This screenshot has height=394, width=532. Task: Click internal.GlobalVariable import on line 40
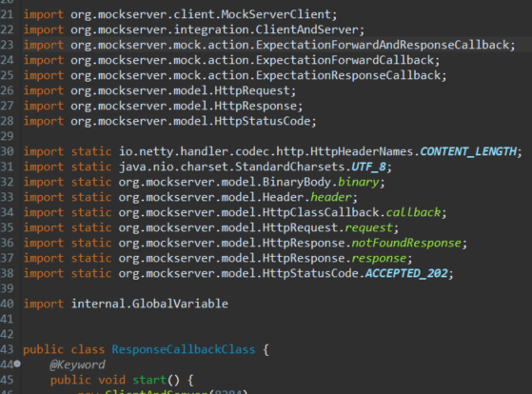[149, 304]
